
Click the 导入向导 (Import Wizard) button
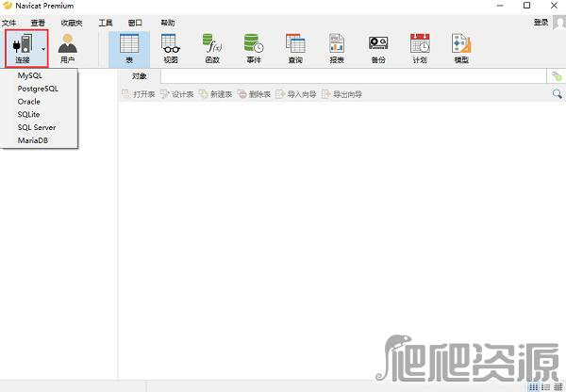tap(297, 94)
